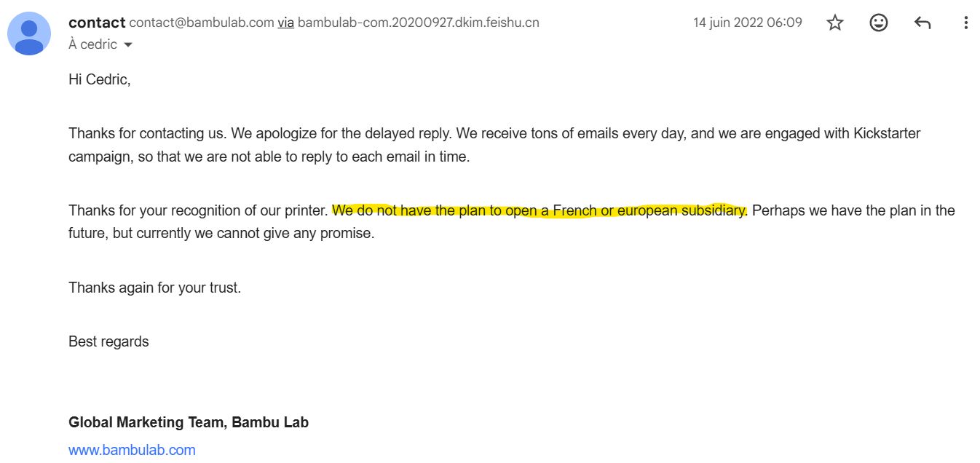The height and width of the screenshot is (463, 980).
Task: Click the word "Kickstarter" in the email
Action: point(880,134)
